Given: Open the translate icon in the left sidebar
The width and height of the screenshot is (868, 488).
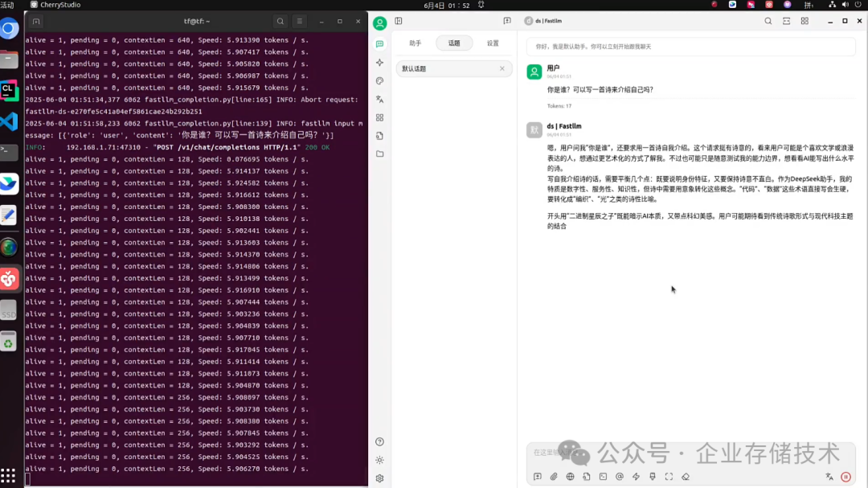Looking at the screenshot, I should (379, 99).
